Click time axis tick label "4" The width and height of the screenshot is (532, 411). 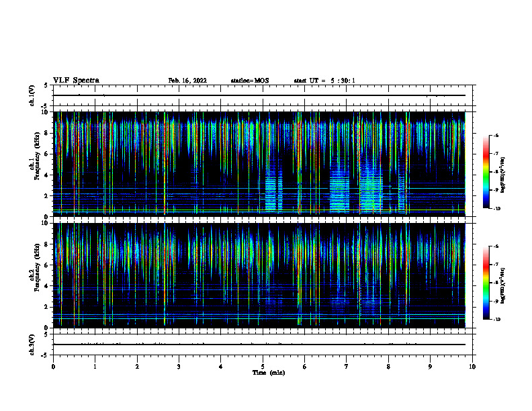[221, 367]
